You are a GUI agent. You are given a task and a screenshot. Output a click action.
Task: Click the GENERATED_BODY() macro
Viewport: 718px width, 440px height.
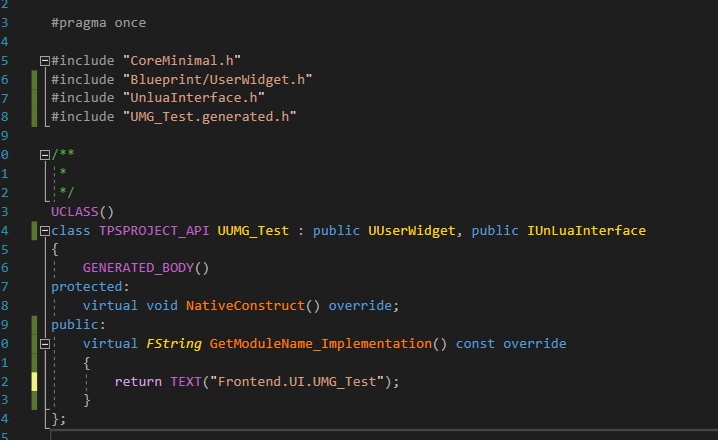146,268
